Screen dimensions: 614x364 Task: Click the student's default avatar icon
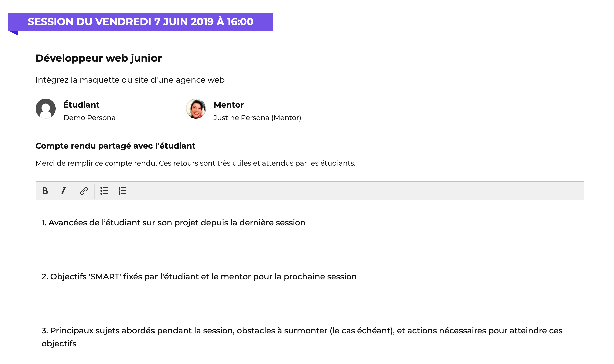click(46, 109)
